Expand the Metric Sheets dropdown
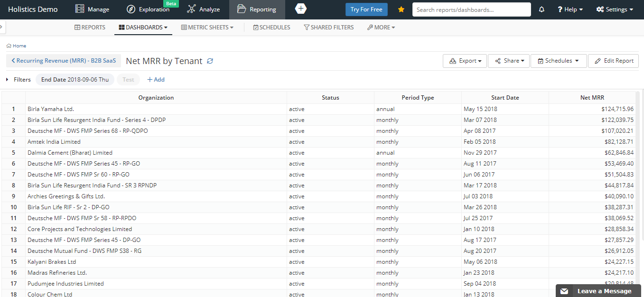 [207, 28]
